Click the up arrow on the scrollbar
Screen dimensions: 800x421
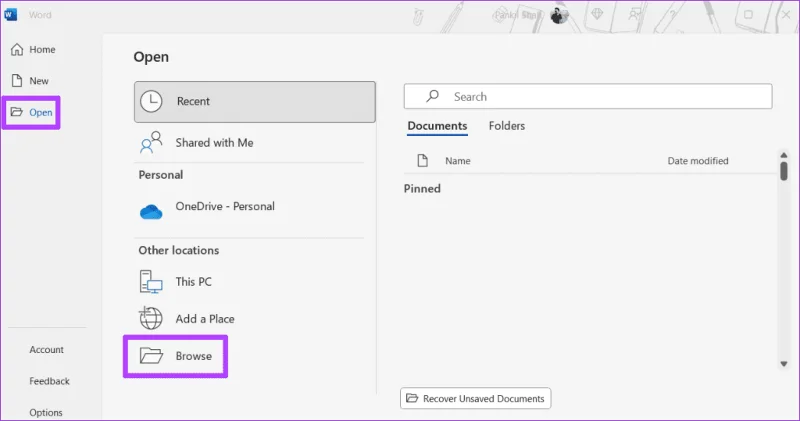pos(784,155)
